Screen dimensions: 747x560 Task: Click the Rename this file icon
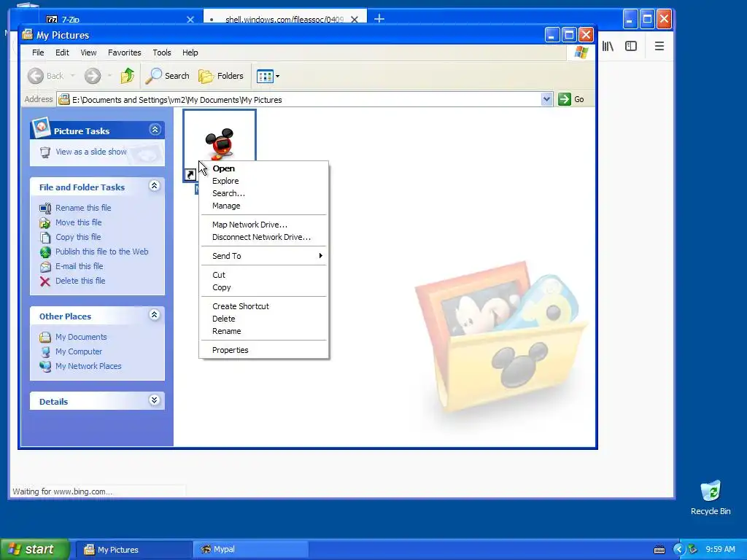44,208
